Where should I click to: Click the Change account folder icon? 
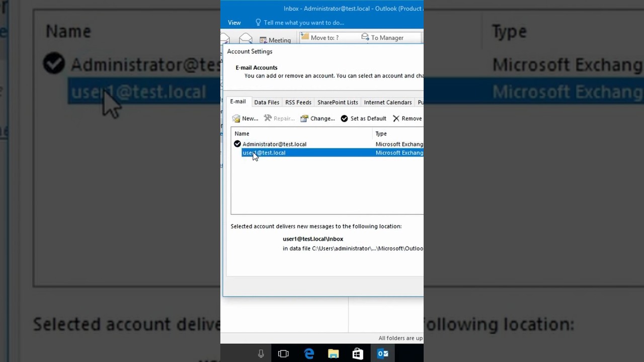(x=304, y=119)
